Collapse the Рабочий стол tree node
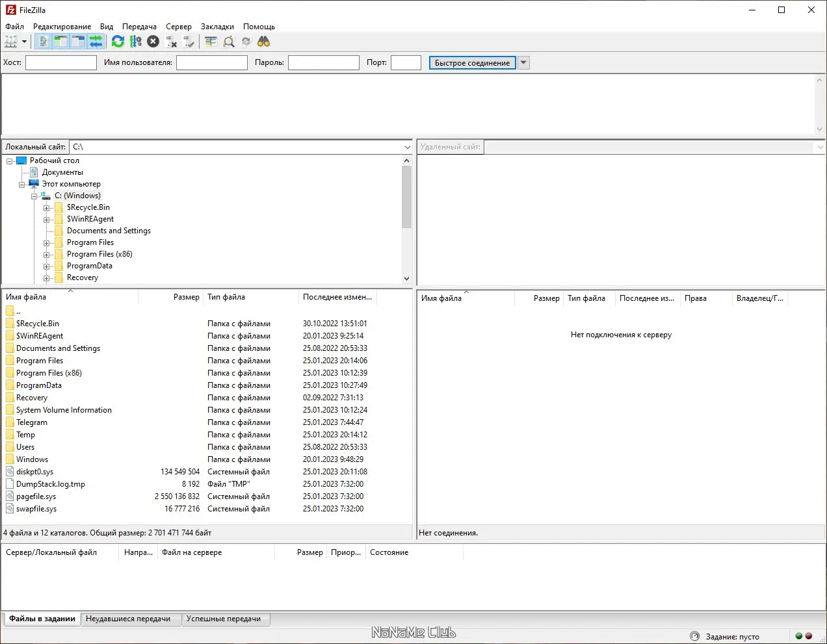The image size is (827, 644). click(x=10, y=161)
